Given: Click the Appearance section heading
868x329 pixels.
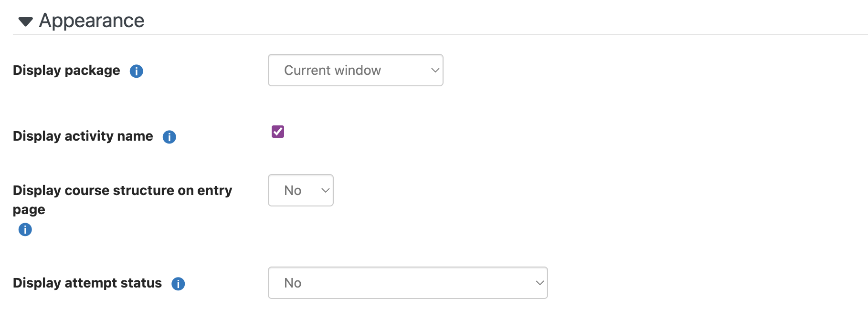Looking at the screenshot, I should (x=92, y=21).
